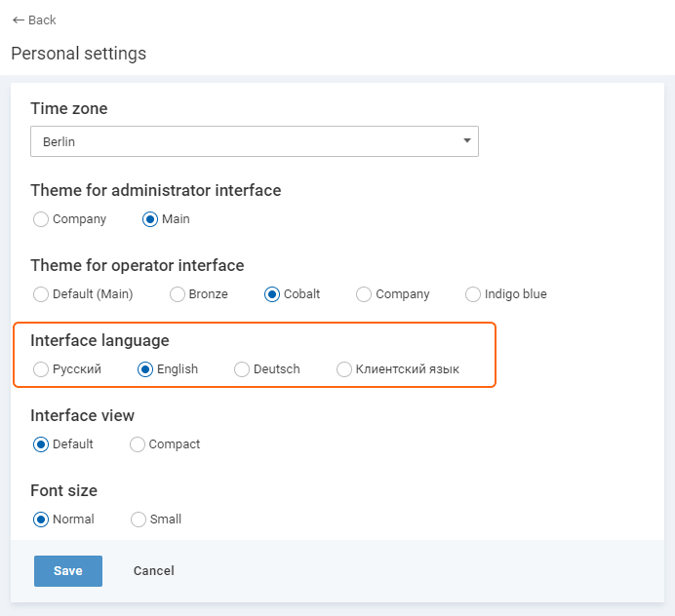
Task: Choose Indigo blue operator theme
Action: tap(473, 294)
